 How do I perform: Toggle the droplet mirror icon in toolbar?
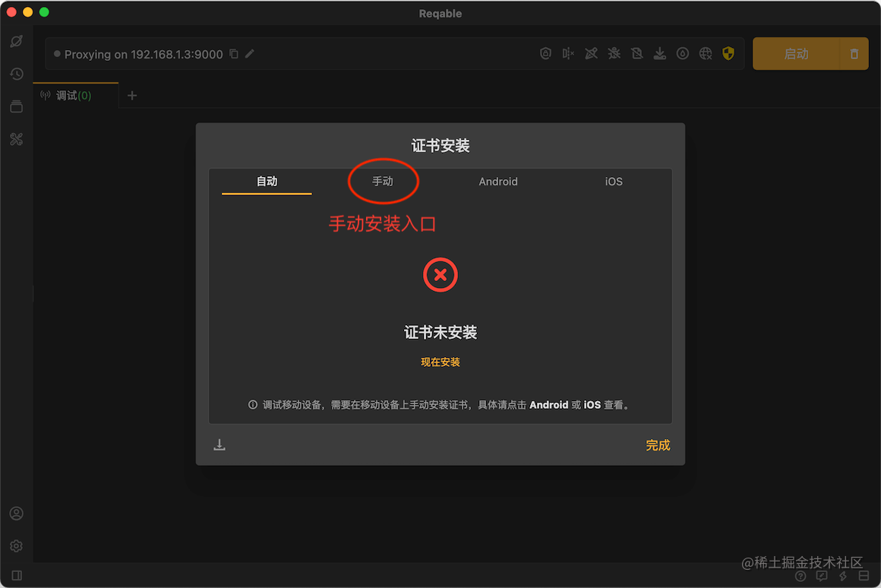(x=682, y=53)
